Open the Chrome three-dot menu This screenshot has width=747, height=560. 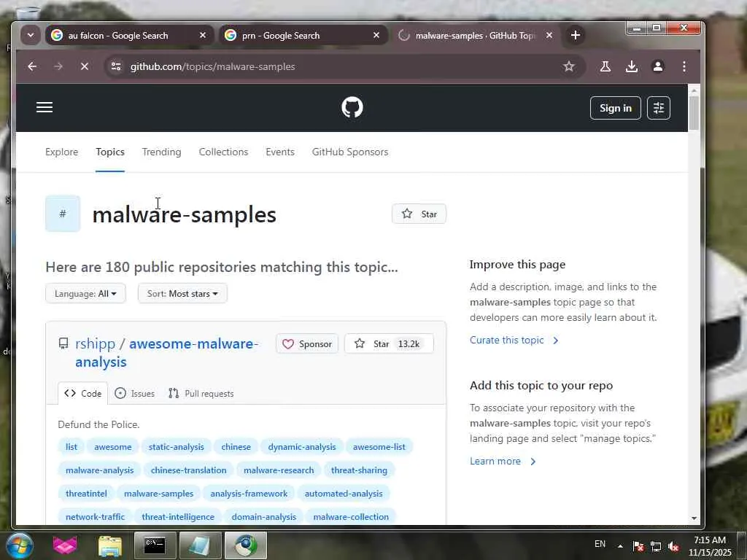(x=684, y=66)
